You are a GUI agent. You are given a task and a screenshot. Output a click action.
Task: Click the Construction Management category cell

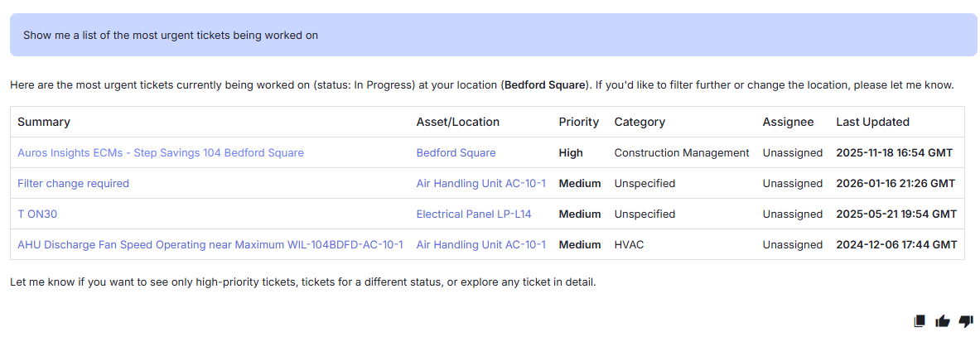click(682, 152)
